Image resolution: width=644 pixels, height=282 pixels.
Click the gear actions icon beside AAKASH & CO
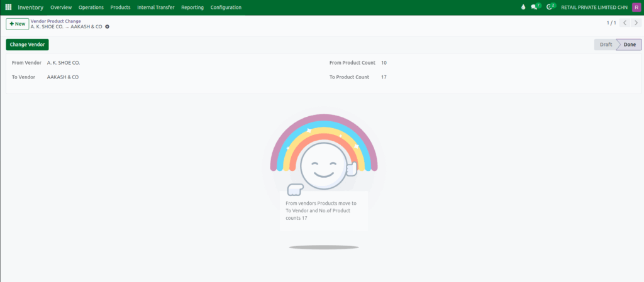tap(107, 26)
